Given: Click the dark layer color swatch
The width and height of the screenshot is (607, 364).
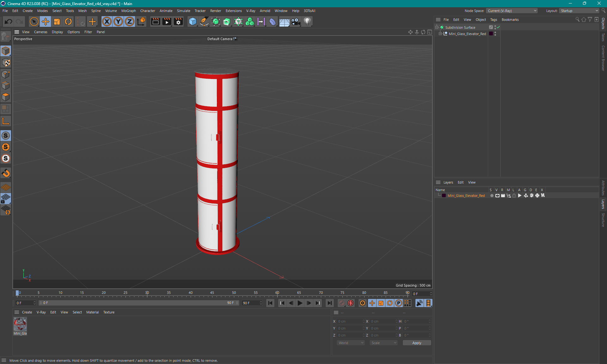Looking at the screenshot, I should (444, 196).
